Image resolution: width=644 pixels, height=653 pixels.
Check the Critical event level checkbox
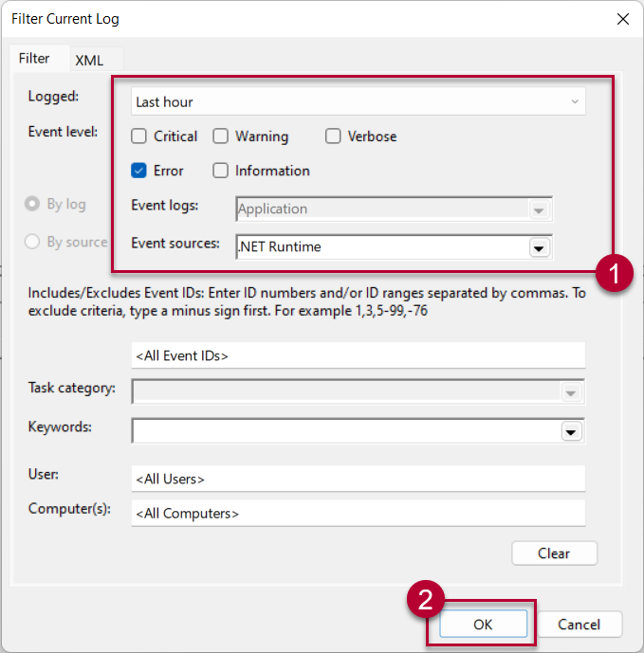click(138, 136)
